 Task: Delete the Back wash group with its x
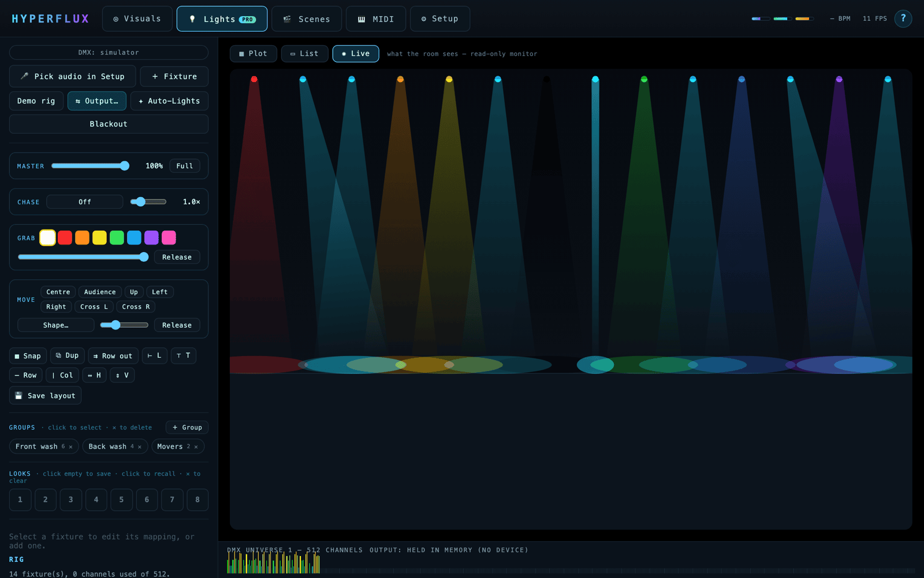coord(140,447)
